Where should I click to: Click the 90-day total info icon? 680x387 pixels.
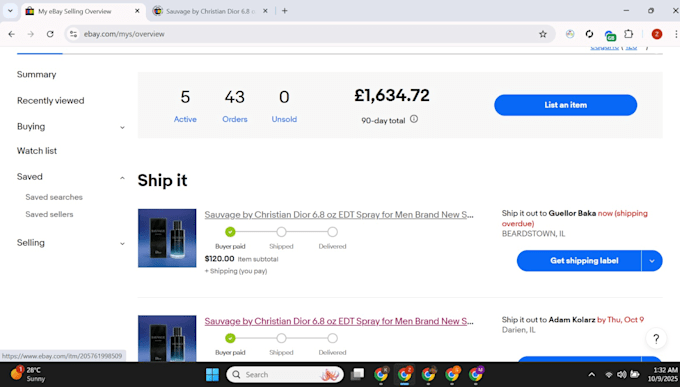click(x=414, y=119)
